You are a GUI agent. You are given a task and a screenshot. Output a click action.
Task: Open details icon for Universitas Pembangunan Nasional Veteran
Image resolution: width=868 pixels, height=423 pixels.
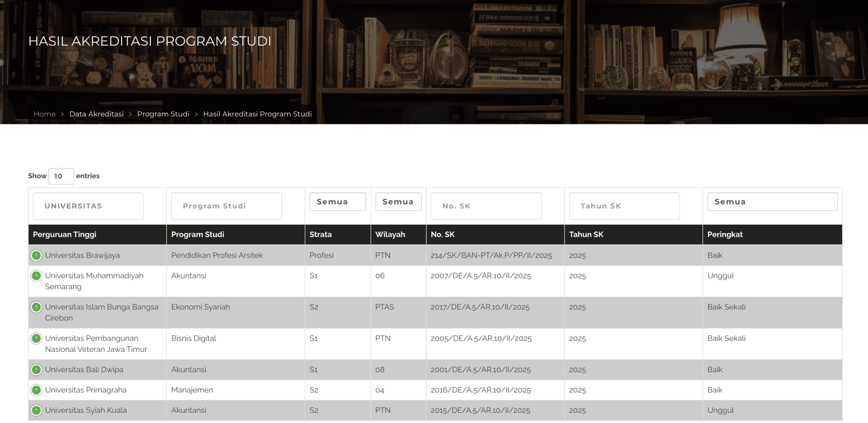36,338
